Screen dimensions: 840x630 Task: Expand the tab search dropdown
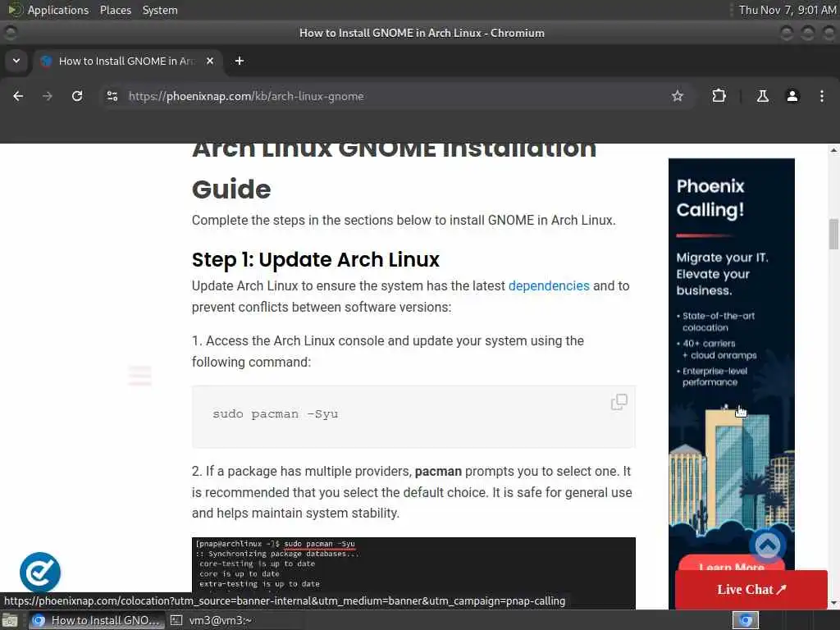click(x=16, y=61)
